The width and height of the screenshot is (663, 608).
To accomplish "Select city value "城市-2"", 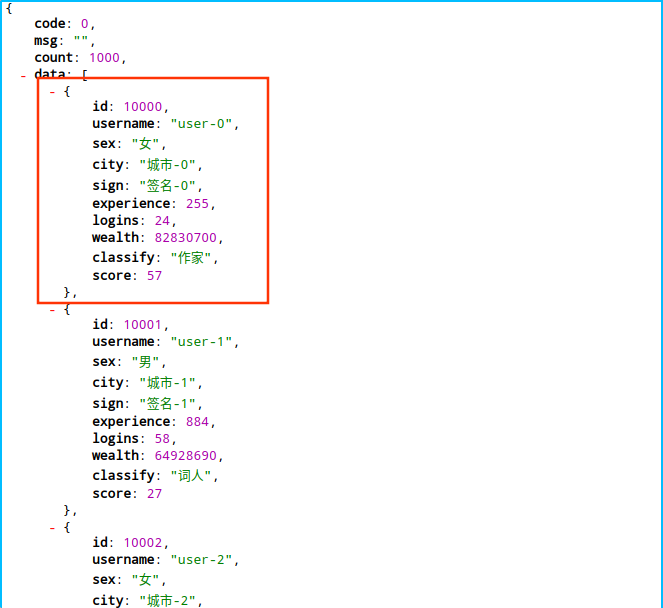I will click(167, 601).
